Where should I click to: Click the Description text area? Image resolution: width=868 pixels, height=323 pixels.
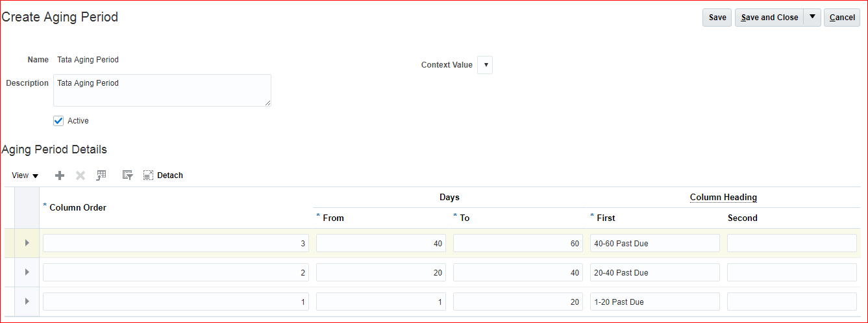click(x=162, y=90)
